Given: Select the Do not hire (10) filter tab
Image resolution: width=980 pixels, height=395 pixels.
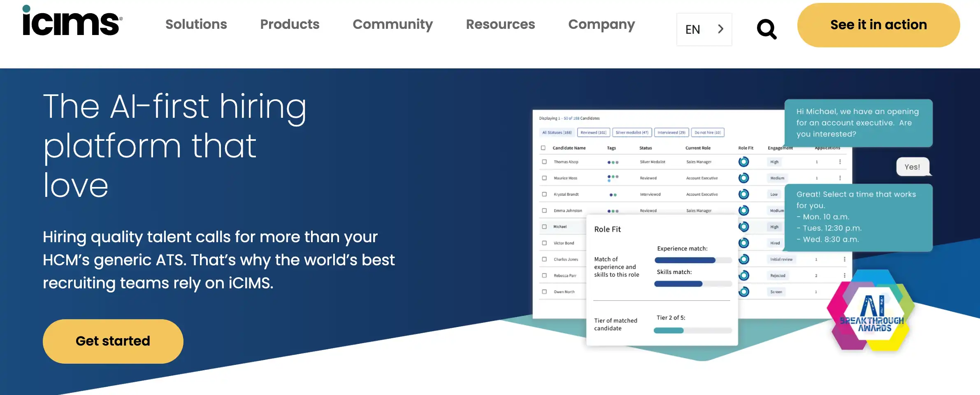Looking at the screenshot, I should click(708, 133).
